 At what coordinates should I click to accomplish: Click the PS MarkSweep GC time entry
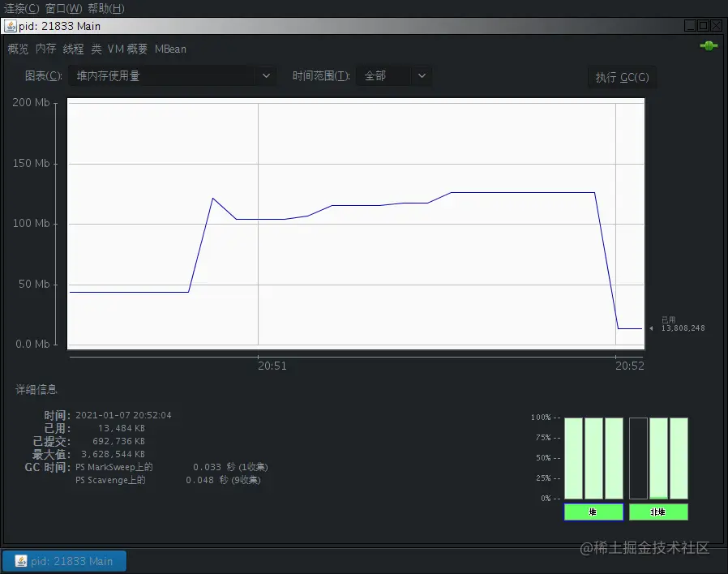coord(172,467)
